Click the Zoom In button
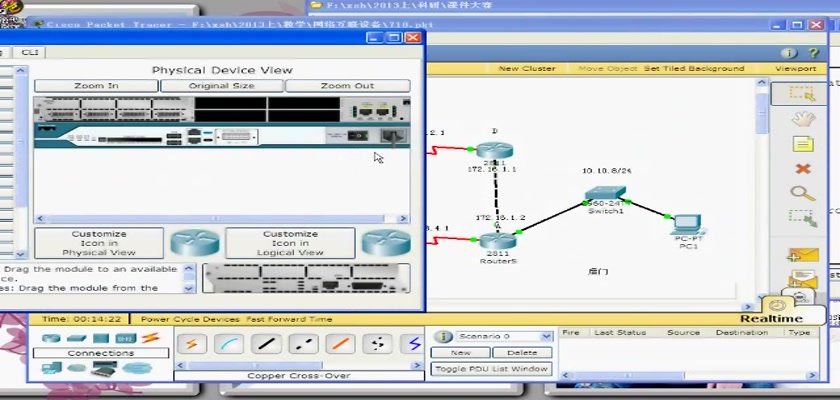Viewport: 840px width, 400px height. (x=96, y=86)
